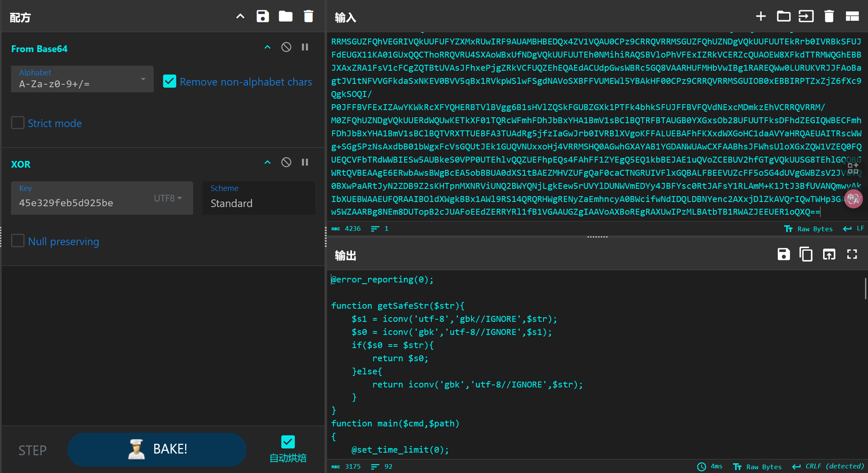This screenshot has height=473, width=868.
Task: Save the recipe with the disk icon
Action: pyautogui.click(x=263, y=17)
